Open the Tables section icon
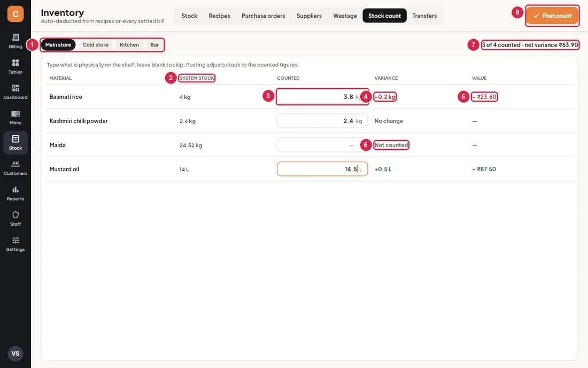This screenshot has width=588, height=368. coord(16,63)
